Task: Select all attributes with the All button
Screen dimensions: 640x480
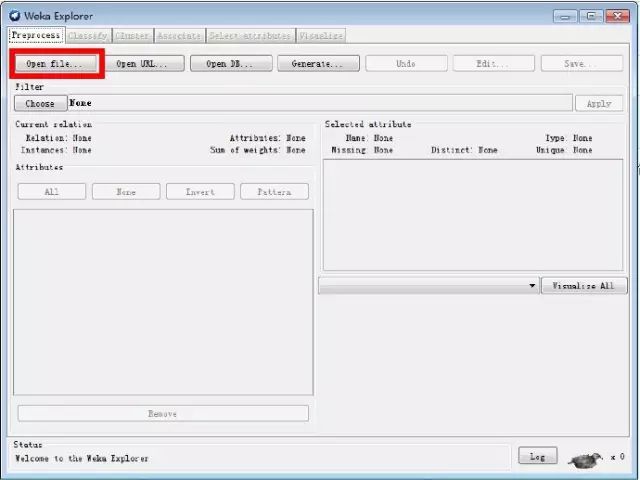Action: click(x=52, y=191)
